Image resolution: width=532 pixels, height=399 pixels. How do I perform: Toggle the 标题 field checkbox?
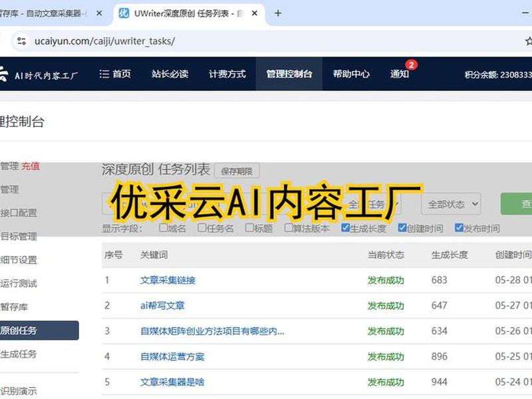(250, 227)
